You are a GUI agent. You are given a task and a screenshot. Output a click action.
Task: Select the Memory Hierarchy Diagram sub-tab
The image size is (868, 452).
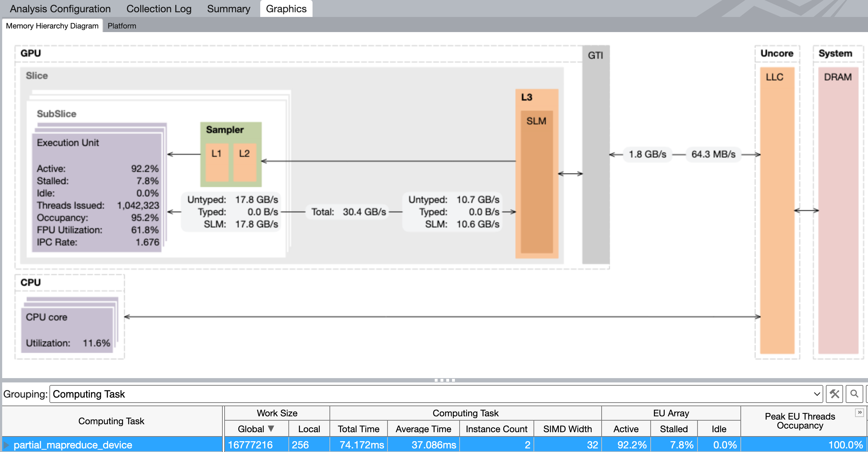point(52,25)
